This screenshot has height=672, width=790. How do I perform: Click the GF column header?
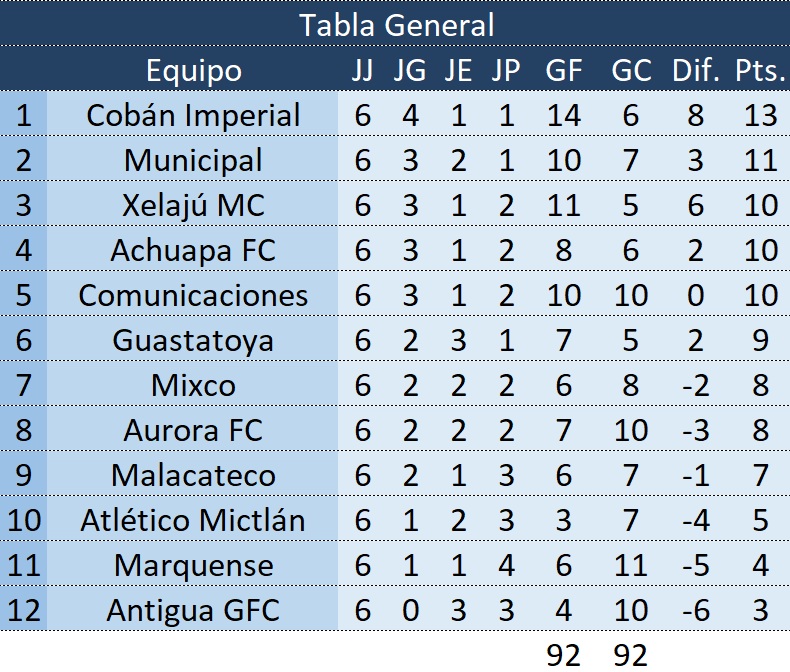564,71
